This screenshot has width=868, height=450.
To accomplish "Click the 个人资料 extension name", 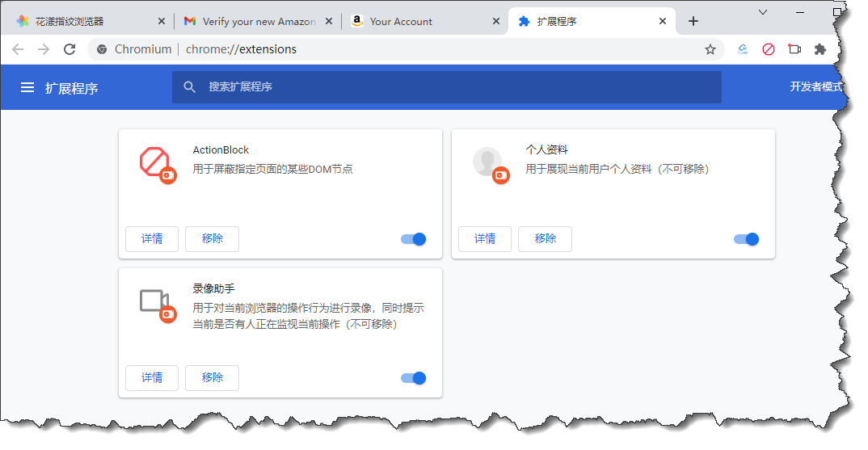I will click(546, 149).
